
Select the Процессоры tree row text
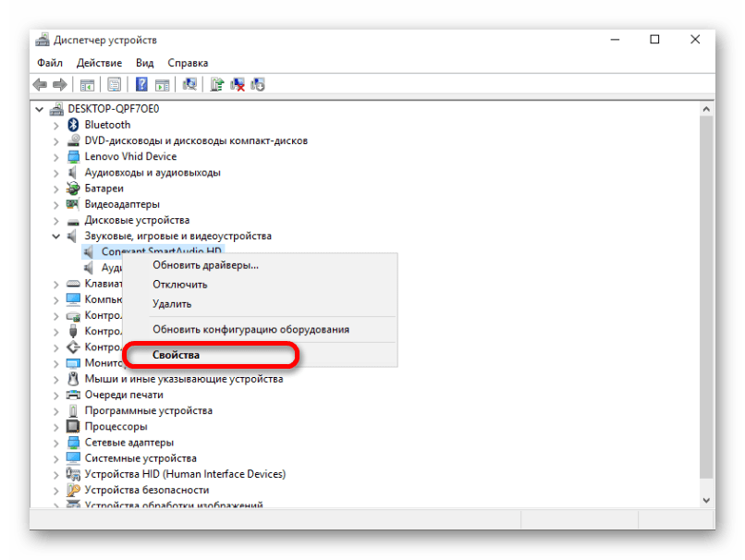[116, 427]
